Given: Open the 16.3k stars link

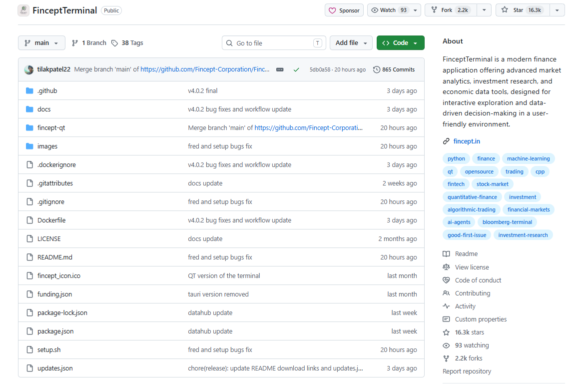Looking at the screenshot, I should pos(469,332).
